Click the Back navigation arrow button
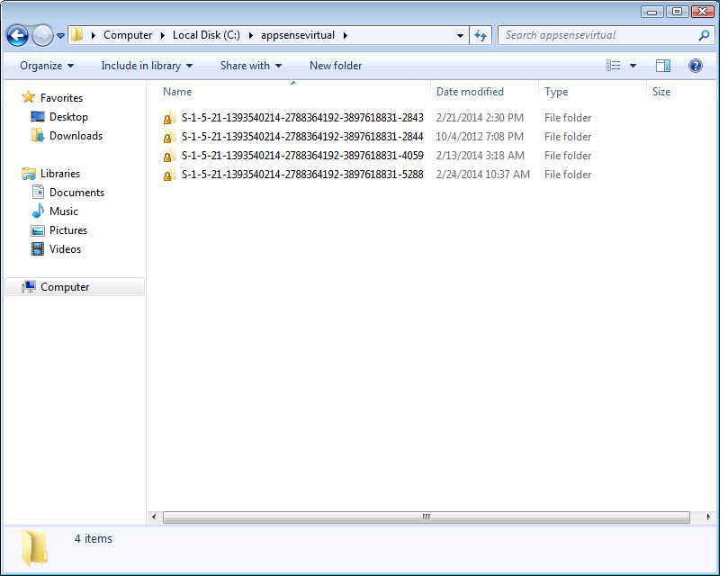This screenshot has height=576, width=728. click(17, 36)
